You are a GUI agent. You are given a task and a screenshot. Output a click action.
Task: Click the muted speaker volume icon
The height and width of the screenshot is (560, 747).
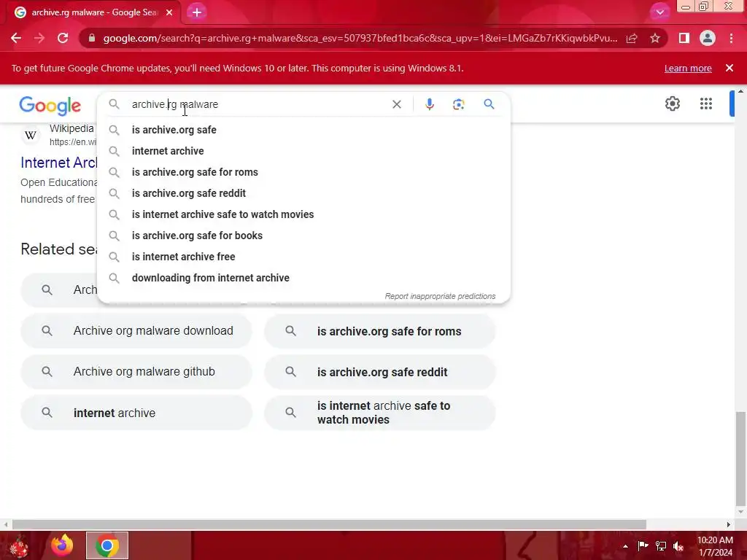coord(678,546)
